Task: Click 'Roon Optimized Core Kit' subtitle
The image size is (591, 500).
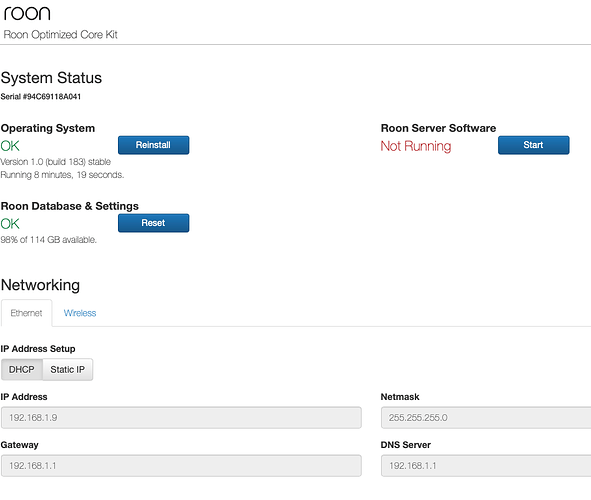Action: (x=61, y=35)
